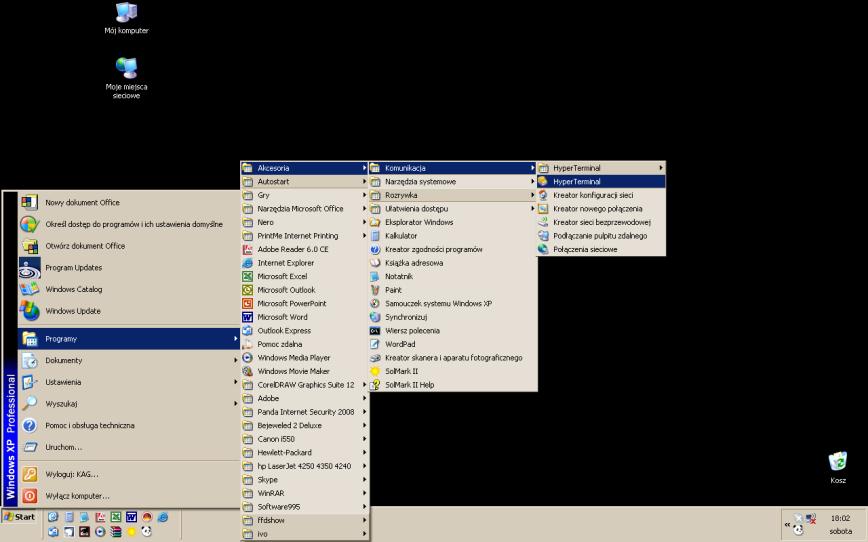The width and height of the screenshot is (868, 542).
Task: Open SolMark II Help
Action: coord(453,385)
